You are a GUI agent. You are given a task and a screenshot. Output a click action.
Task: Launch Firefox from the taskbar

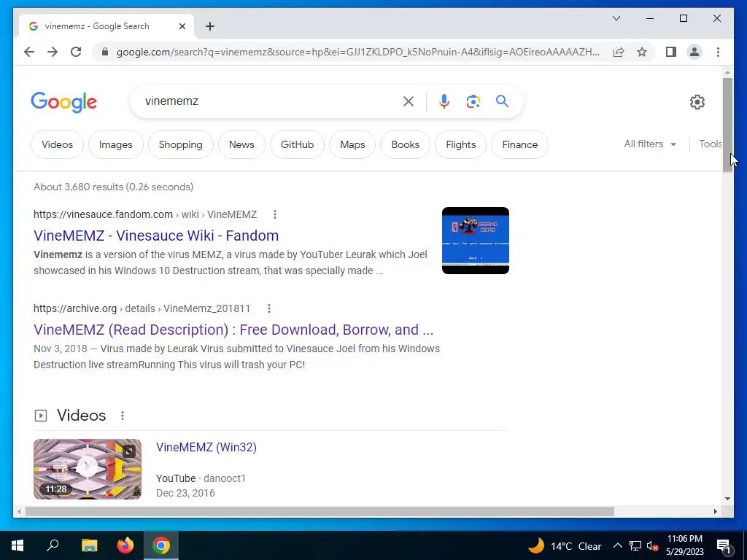pos(125,545)
